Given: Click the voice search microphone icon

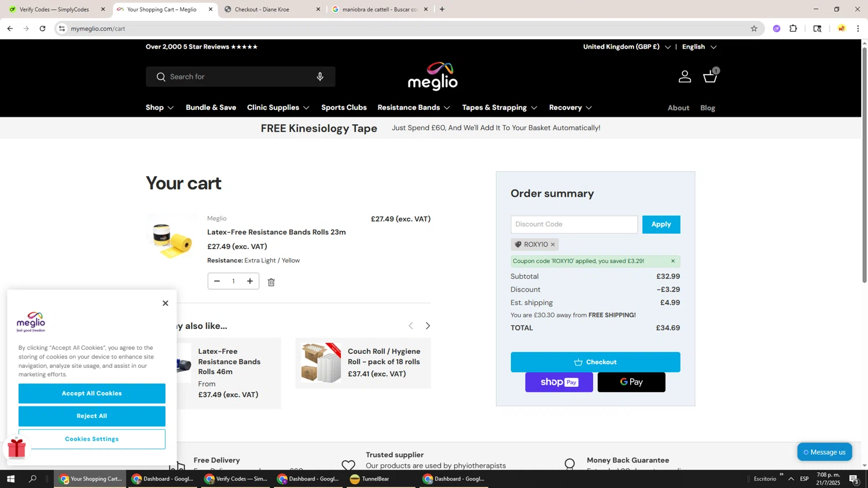Looking at the screenshot, I should pos(320,76).
